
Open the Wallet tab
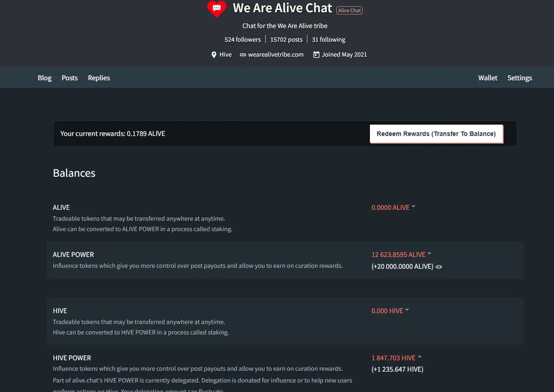coord(488,78)
